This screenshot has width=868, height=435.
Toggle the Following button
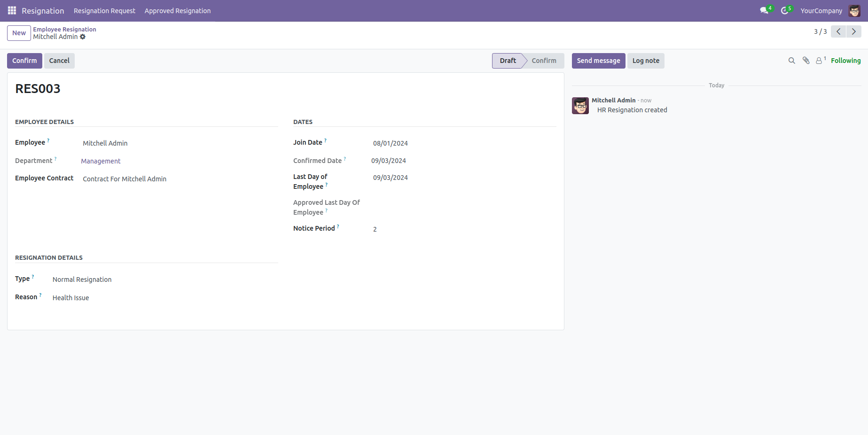[x=845, y=61]
